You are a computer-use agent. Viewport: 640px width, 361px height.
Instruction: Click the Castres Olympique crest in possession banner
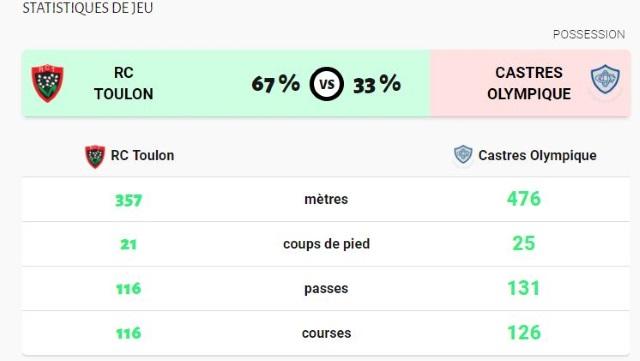pyautogui.click(x=605, y=79)
